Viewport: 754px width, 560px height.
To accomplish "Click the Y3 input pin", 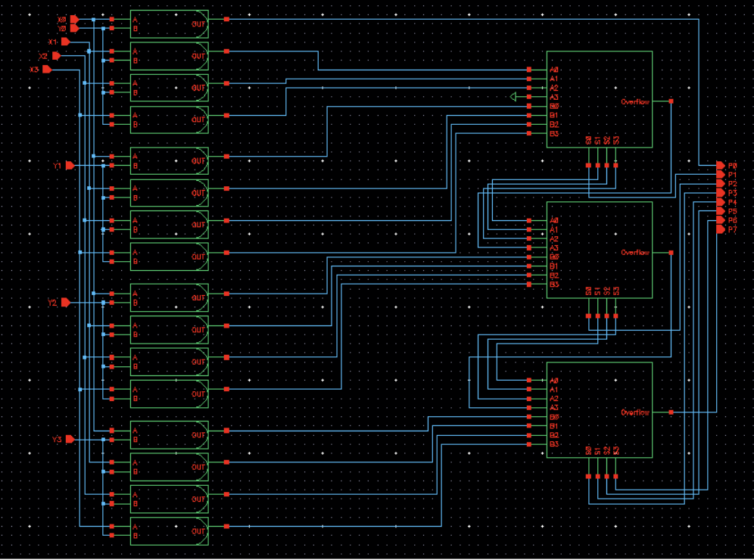I will tap(70, 440).
